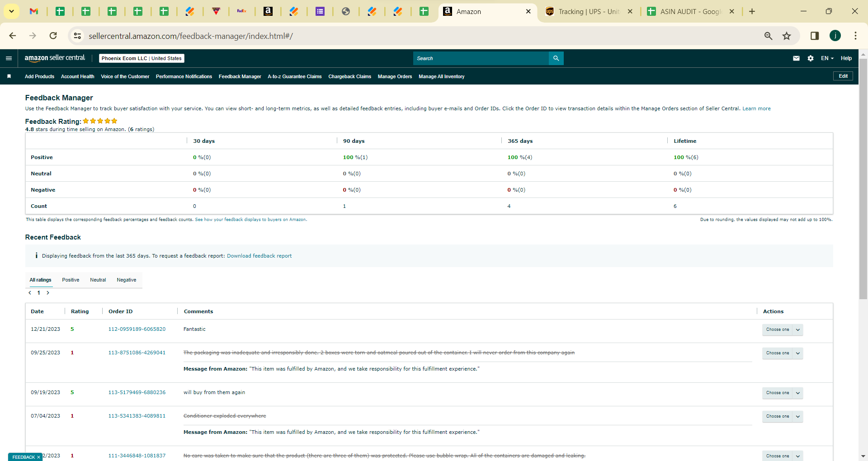Close the Tracking | UPS tab
Image resolution: width=868 pixels, height=461 pixels.
pyautogui.click(x=630, y=11)
